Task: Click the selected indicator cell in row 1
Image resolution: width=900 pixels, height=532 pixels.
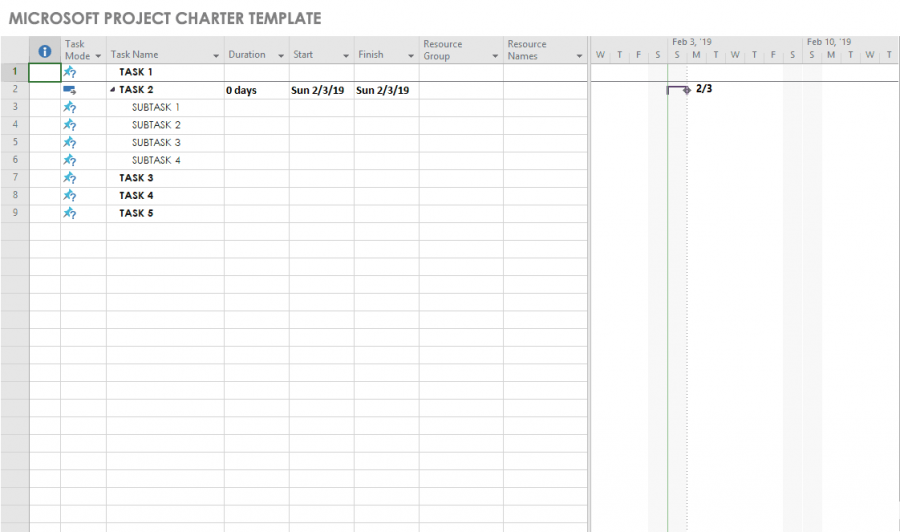Action: click(x=45, y=72)
